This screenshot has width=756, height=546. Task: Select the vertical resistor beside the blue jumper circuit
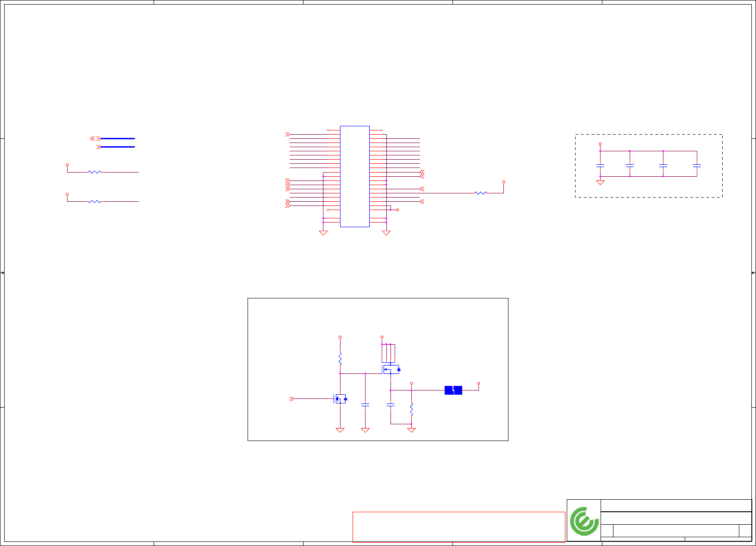(411, 409)
